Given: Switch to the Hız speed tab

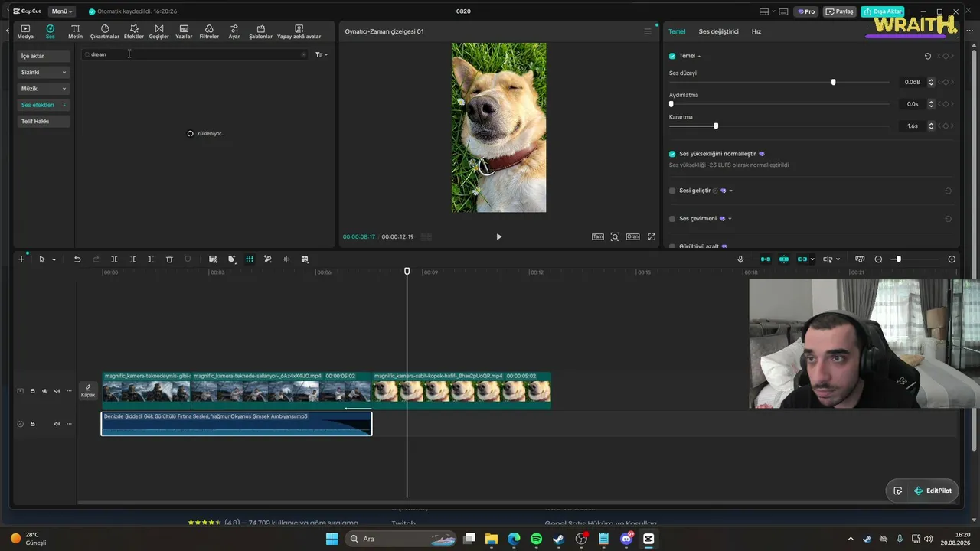Looking at the screenshot, I should [756, 31].
